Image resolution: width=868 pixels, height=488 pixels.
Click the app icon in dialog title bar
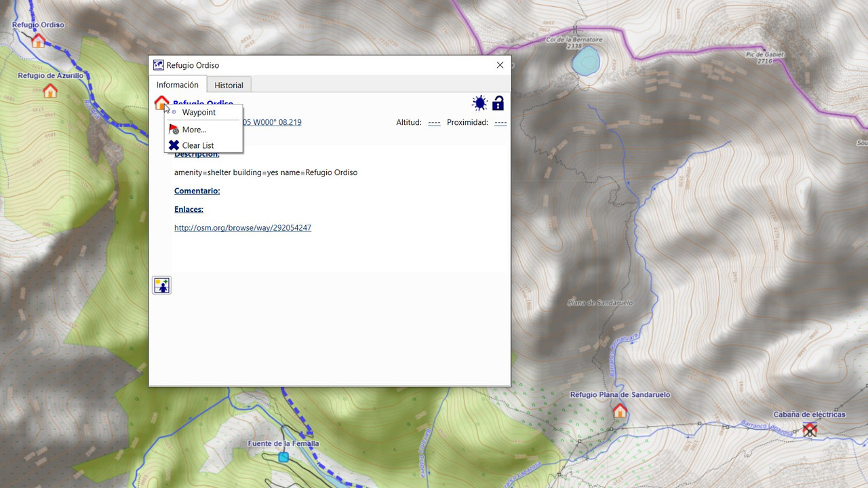pos(159,65)
